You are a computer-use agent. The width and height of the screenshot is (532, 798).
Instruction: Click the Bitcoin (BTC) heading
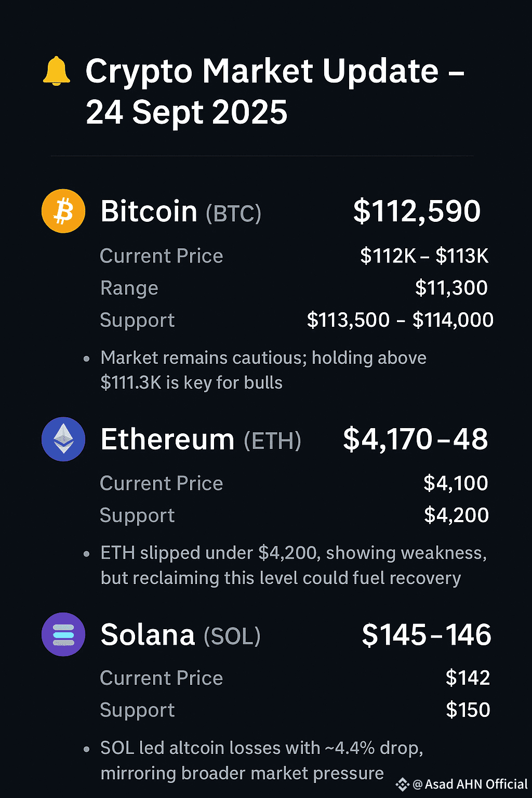[x=181, y=212]
